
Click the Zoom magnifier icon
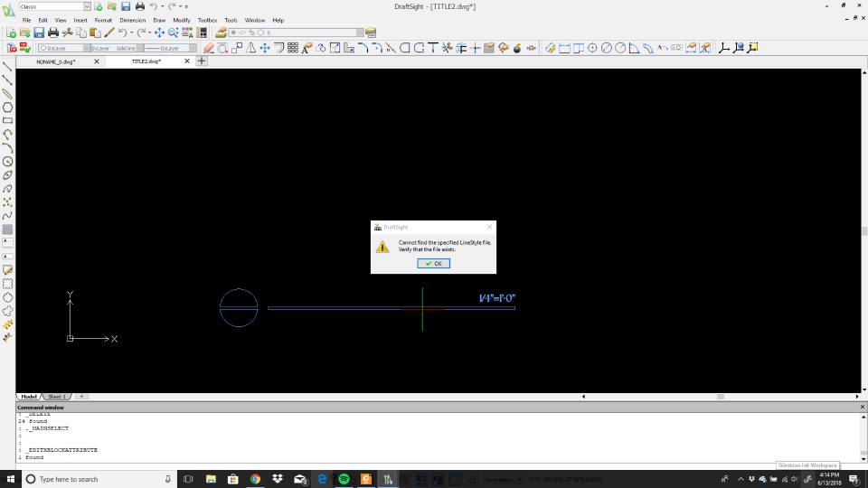point(174,33)
